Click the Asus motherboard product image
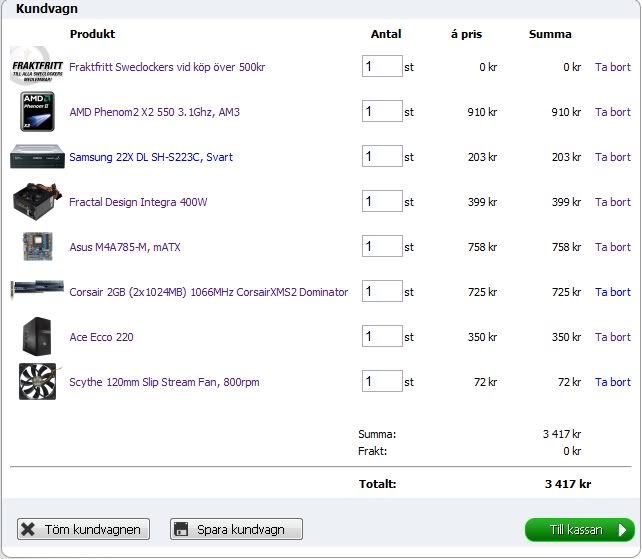The height and width of the screenshot is (559, 642). (37, 247)
